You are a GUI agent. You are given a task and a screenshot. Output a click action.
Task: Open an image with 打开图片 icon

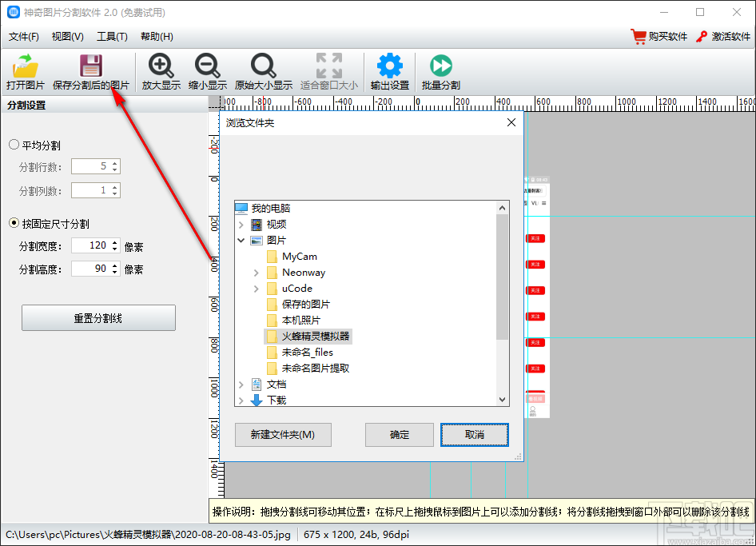pyautogui.click(x=26, y=66)
